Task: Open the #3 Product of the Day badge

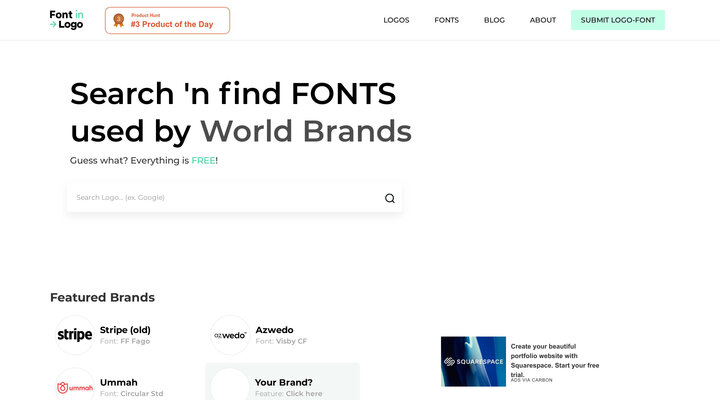Action: [x=167, y=20]
